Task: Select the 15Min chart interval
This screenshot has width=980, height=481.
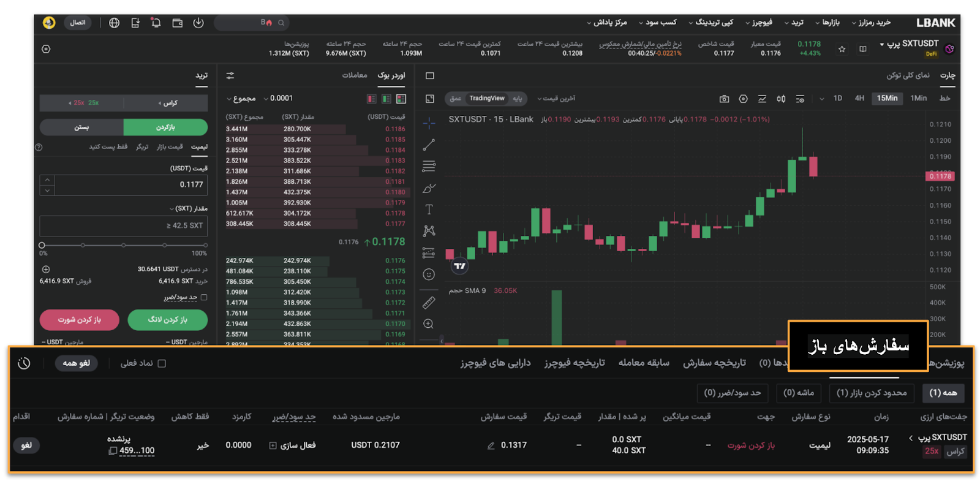Action: tap(887, 99)
